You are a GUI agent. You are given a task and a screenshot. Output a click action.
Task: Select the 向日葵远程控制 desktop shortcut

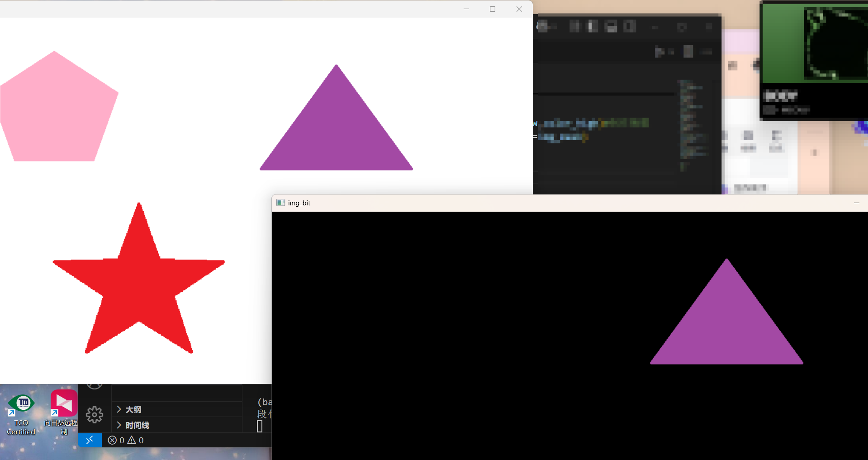[x=62, y=413]
